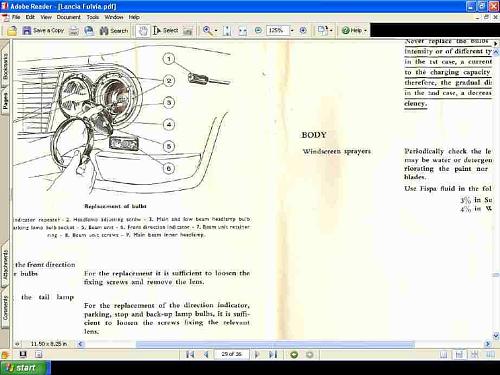Open the Document menu
This screenshot has width=500, height=375.
click(68, 17)
